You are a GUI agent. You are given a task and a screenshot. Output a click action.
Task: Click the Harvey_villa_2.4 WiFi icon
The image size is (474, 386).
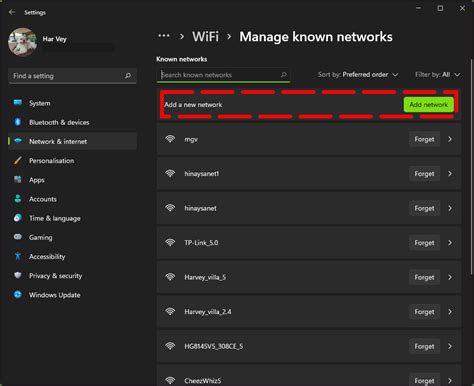[x=170, y=311]
